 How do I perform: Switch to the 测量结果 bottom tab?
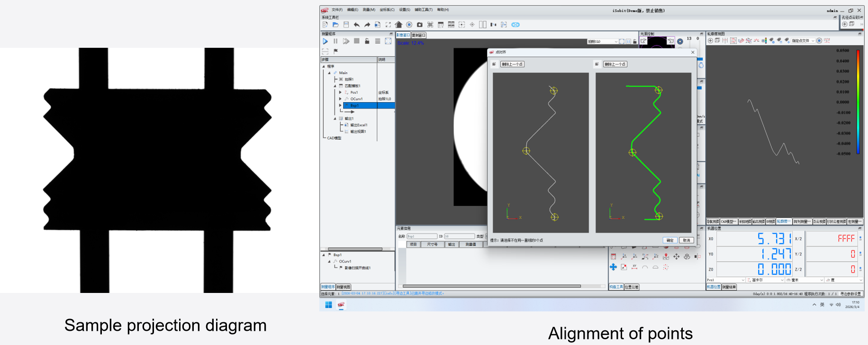pyautogui.click(x=729, y=287)
